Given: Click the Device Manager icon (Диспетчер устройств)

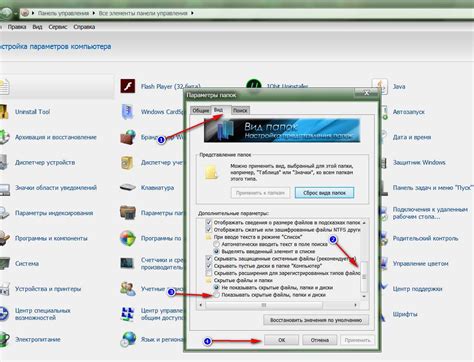Looking at the screenshot, I should 4,162.
